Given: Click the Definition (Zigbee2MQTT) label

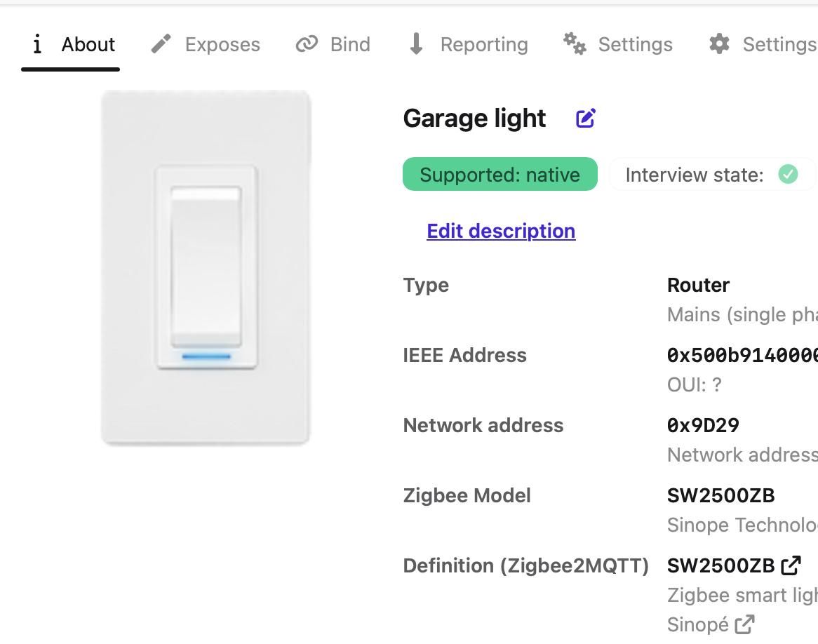Looking at the screenshot, I should pyautogui.click(x=526, y=565).
